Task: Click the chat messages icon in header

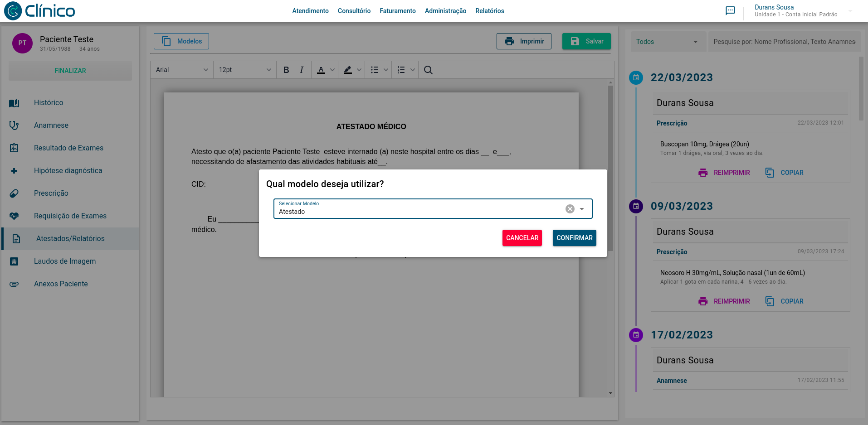Action: point(730,11)
